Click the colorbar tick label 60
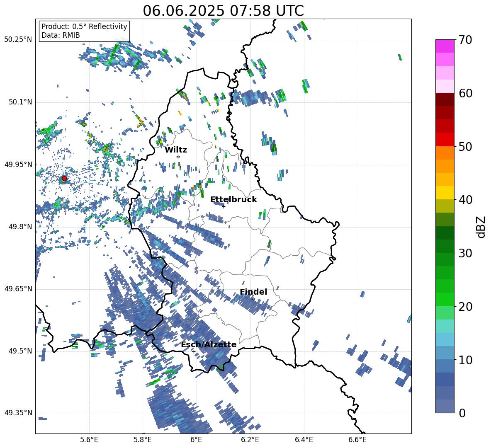This screenshot has height=448, width=491. click(x=465, y=93)
